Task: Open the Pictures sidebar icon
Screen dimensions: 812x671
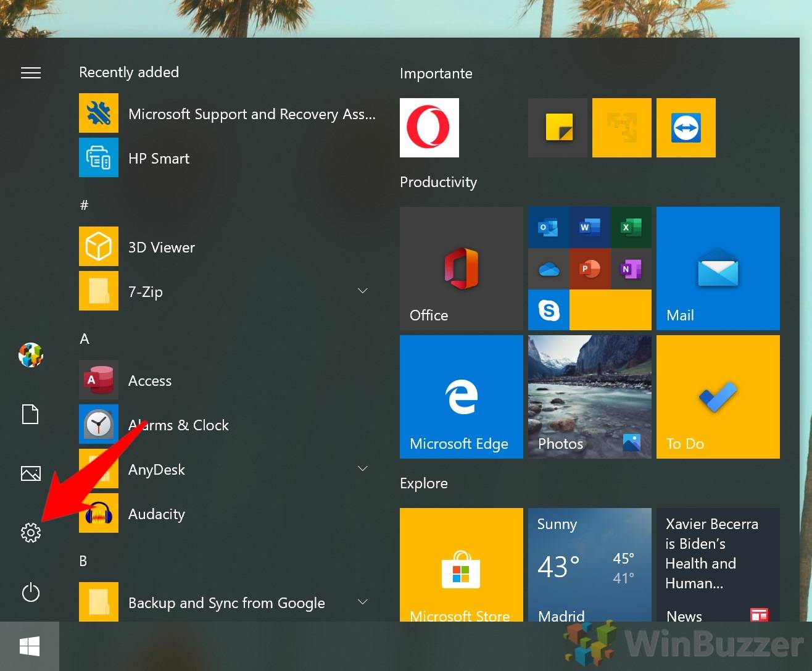Action: 31,473
